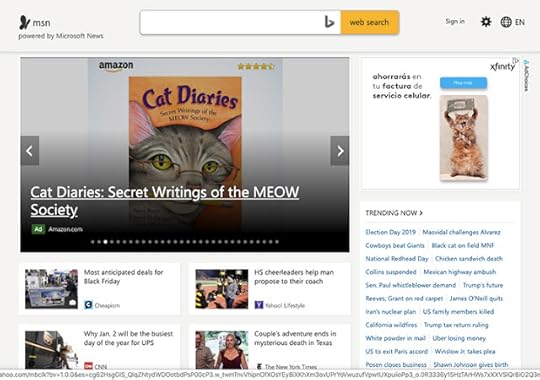Open the Black Friday deals article thumbnail
This screenshot has height=380, width=540.
pyautogui.click(x=51, y=289)
